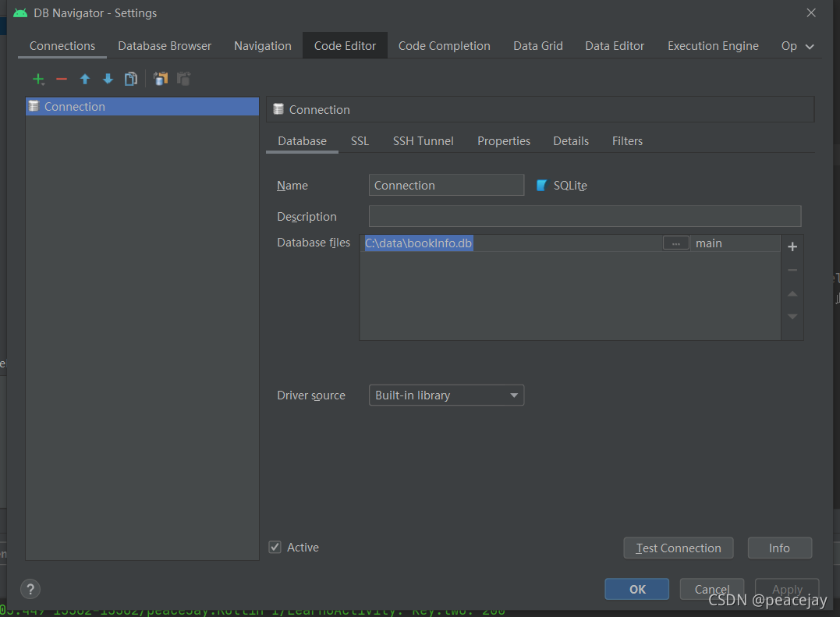
Task: Add a new connection with plus icon
Action: (x=38, y=80)
